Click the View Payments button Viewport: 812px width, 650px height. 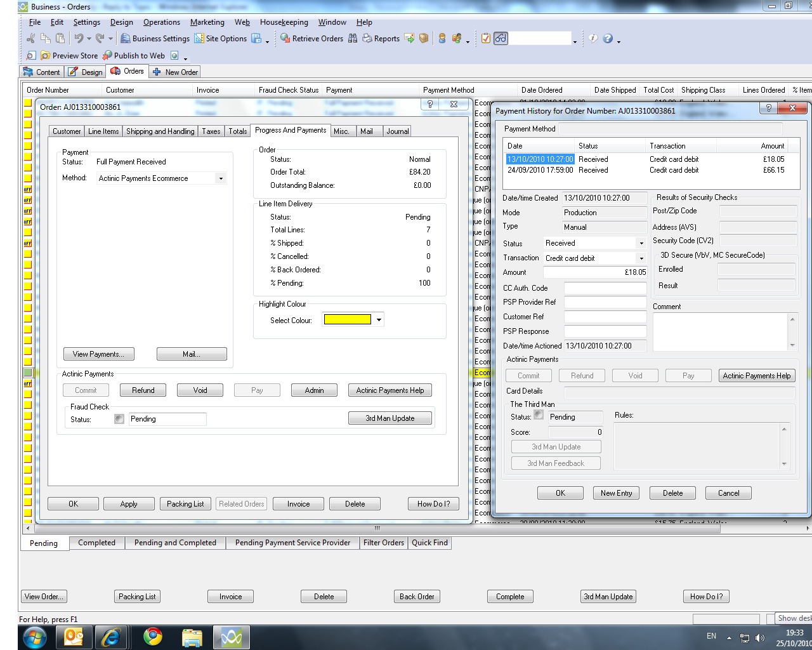click(98, 354)
